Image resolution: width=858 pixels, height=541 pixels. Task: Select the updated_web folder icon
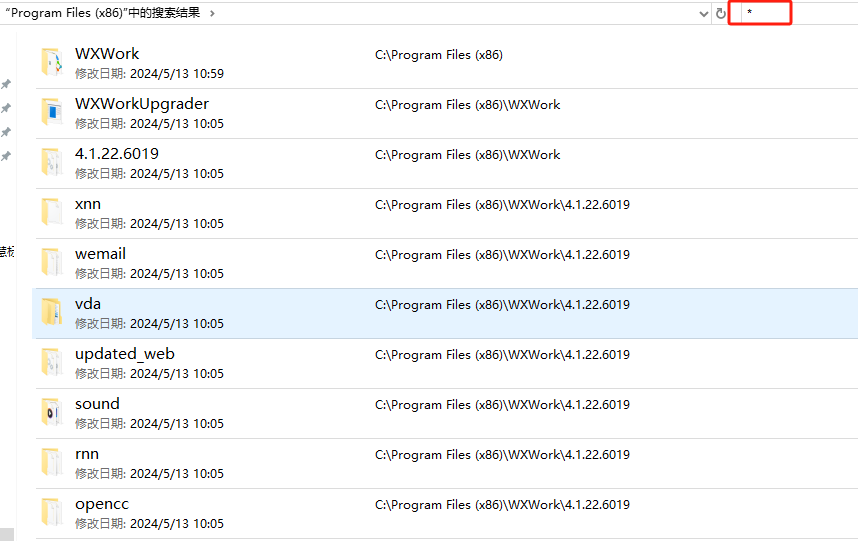[52, 362]
